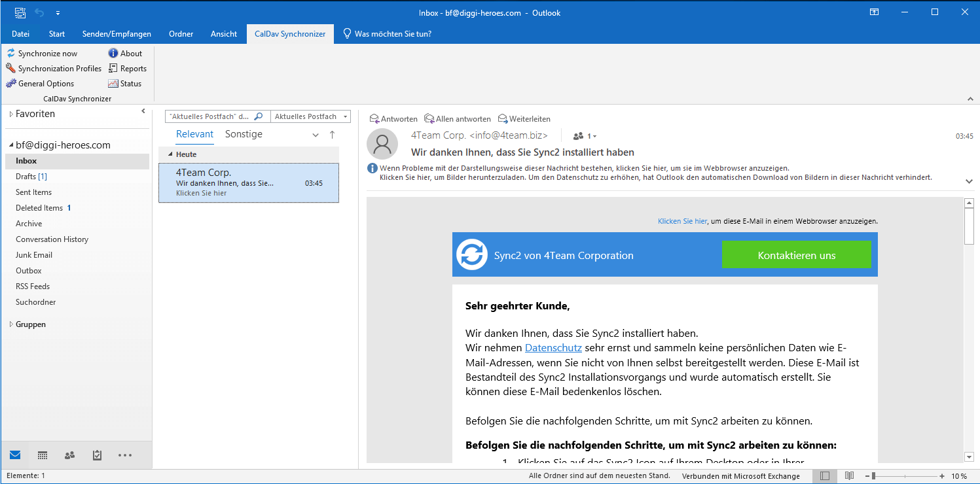Click the reading pane scroll down arrow
The width and height of the screenshot is (980, 484).
(969, 457)
